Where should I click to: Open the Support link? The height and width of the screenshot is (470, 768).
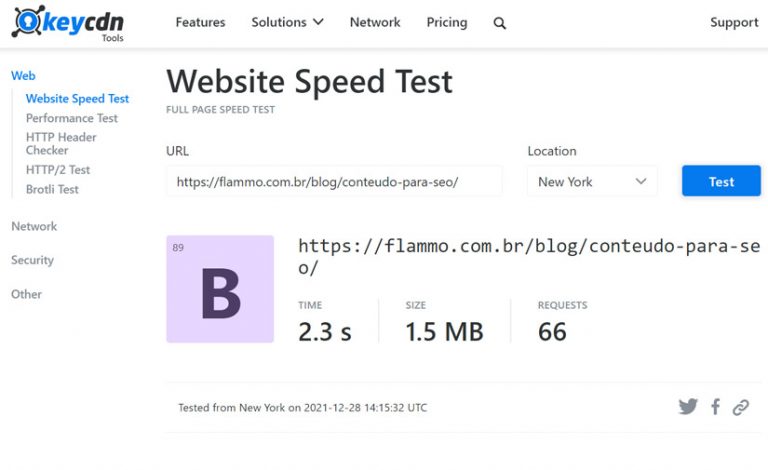pyautogui.click(x=734, y=23)
